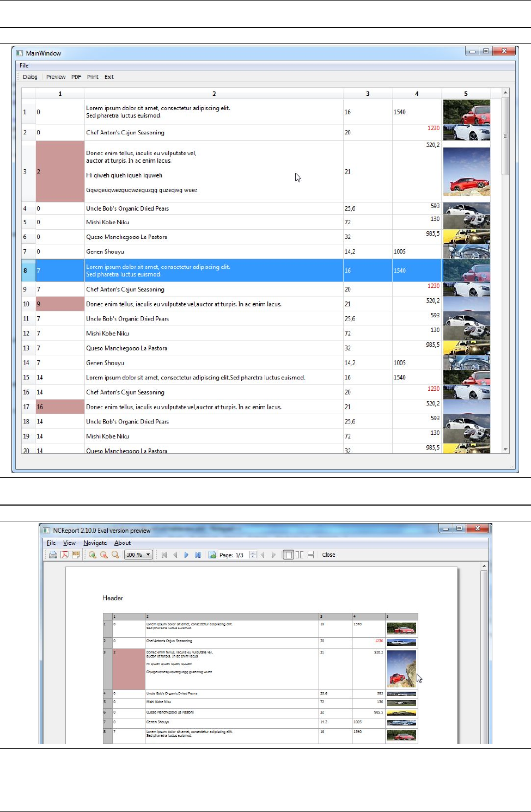The height and width of the screenshot is (812, 531).
Task: Click Mishi Kobe Niku in row 12
Action: (x=107, y=333)
